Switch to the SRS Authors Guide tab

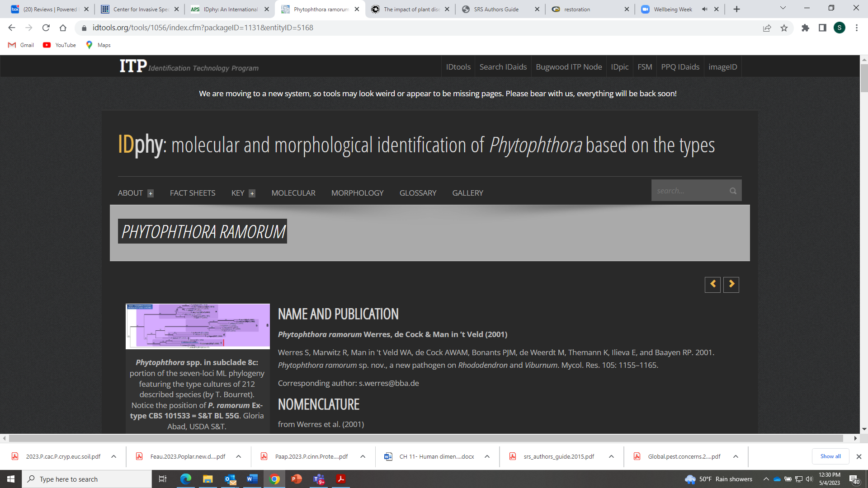click(x=496, y=9)
